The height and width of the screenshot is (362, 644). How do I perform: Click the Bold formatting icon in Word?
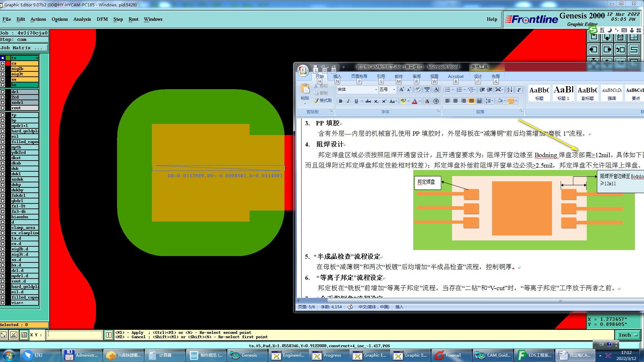pos(340,101)
